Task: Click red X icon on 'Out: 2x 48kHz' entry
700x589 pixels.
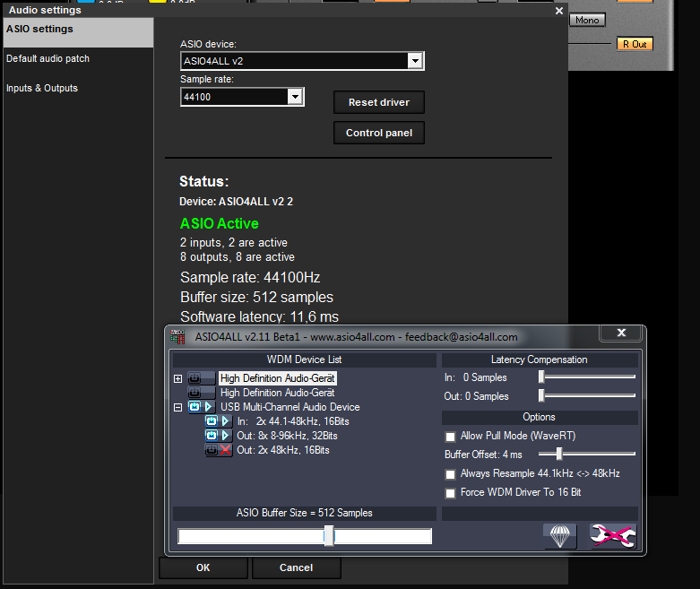Action: (225, 450)
